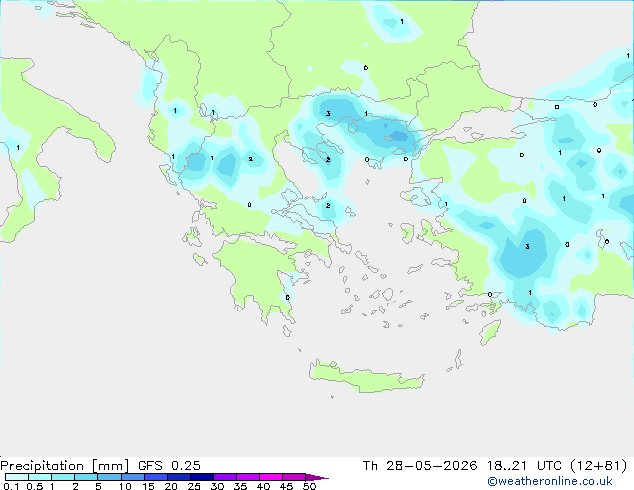Click the 0.1–0.5 mm legend color swatch

17,477
